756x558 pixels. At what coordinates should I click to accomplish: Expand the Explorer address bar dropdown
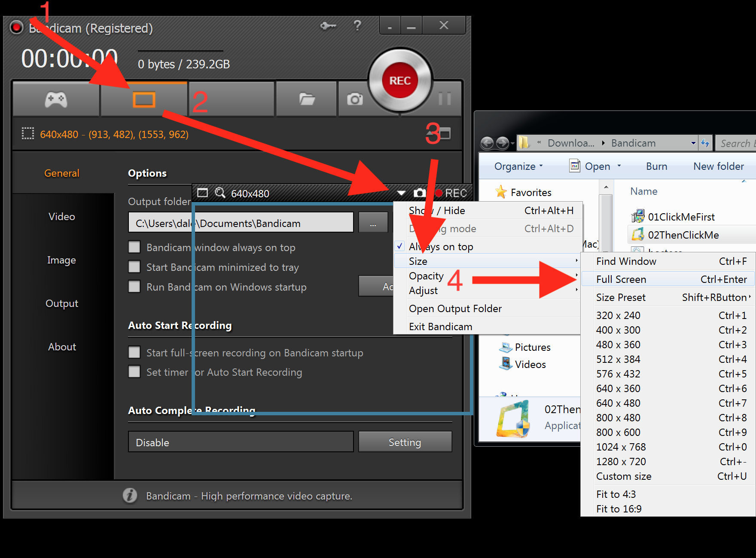[693, 143]
